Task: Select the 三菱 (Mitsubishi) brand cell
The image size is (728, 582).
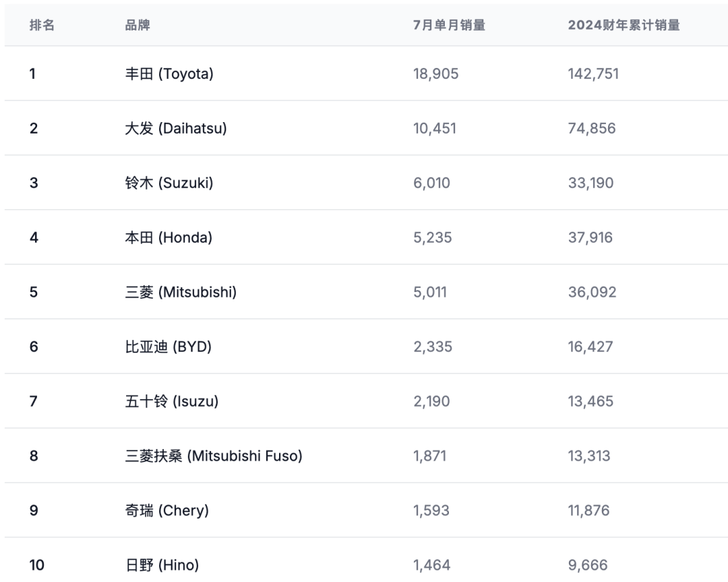Action: tap(181, 292)
